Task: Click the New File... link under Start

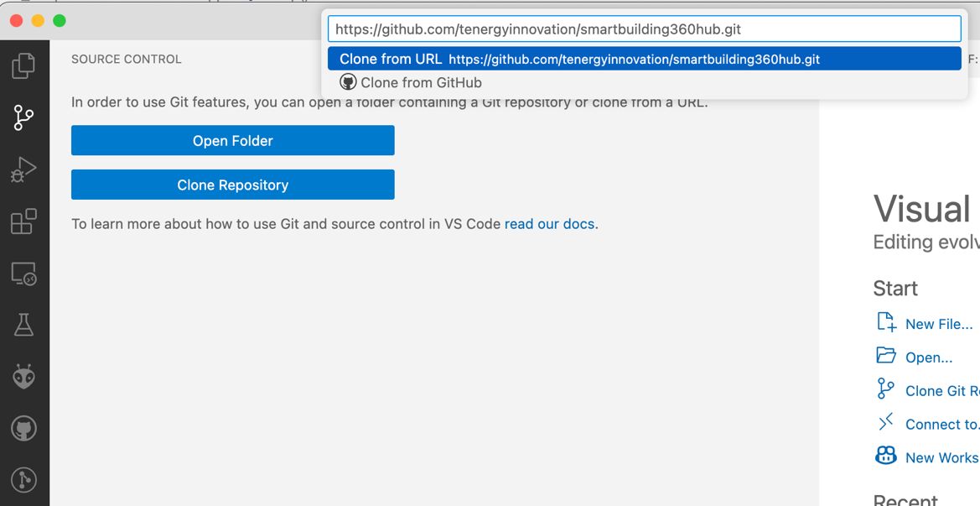Action: (x=939, y=324)
